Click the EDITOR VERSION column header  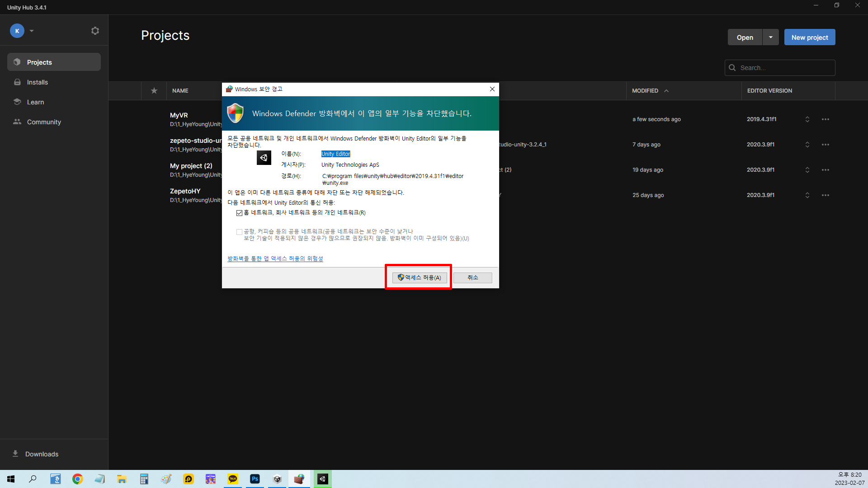click(769, 91)
